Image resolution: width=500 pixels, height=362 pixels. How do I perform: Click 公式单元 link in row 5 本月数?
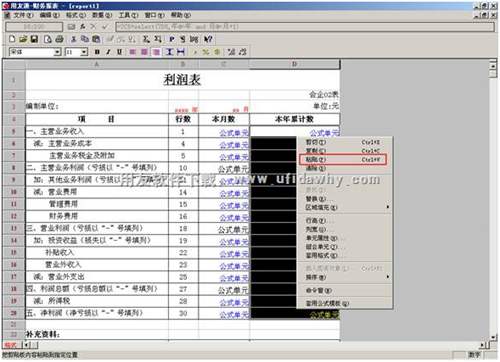click(x=234, y=132)
